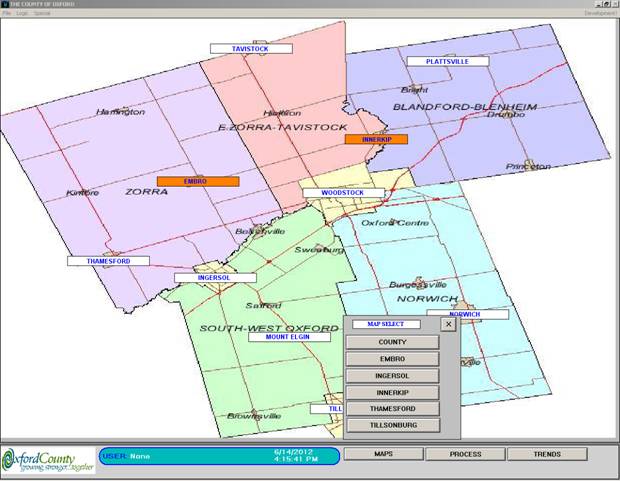
Task: Open the File menu
Action: (6, 13)
